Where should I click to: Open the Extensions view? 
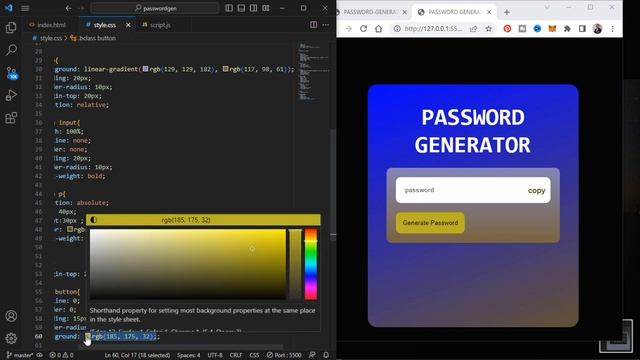[11, 118]
